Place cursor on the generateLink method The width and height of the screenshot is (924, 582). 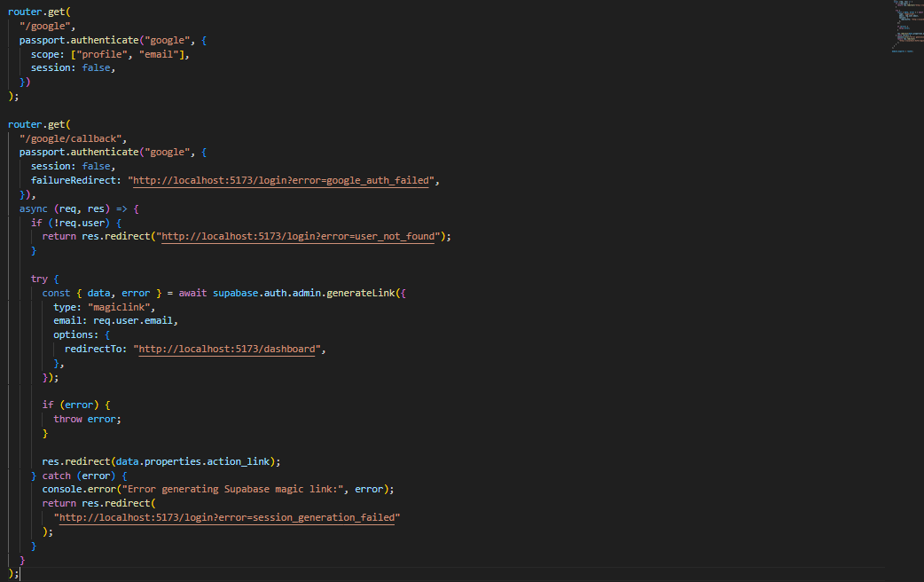[x=365, y=293]
